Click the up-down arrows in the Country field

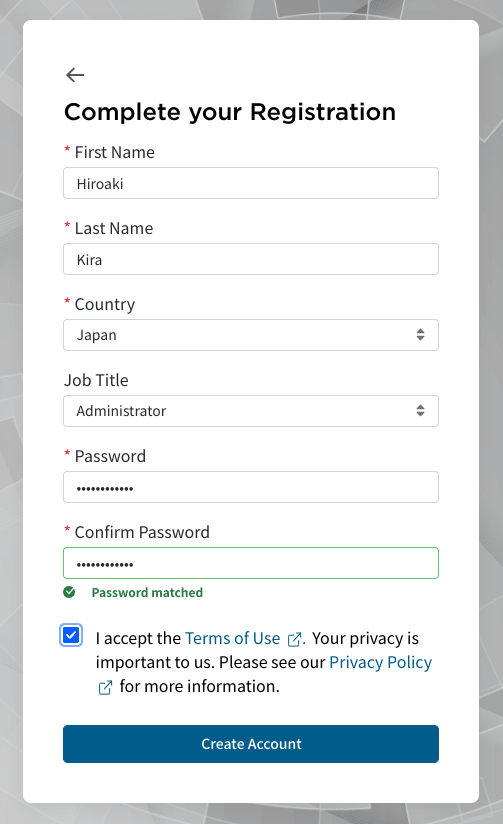click(x=420, y=335)
